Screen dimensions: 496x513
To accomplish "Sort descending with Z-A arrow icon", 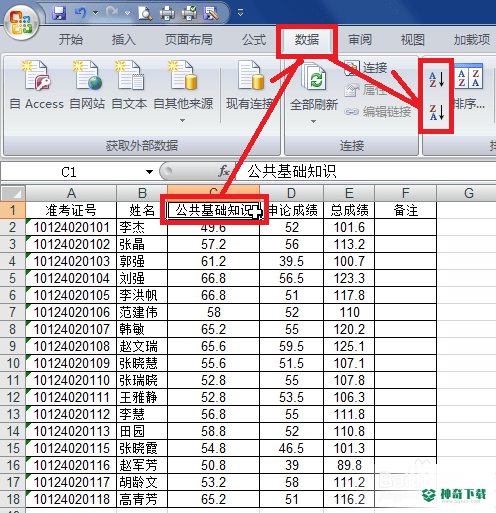I will (x=437, y=112).
